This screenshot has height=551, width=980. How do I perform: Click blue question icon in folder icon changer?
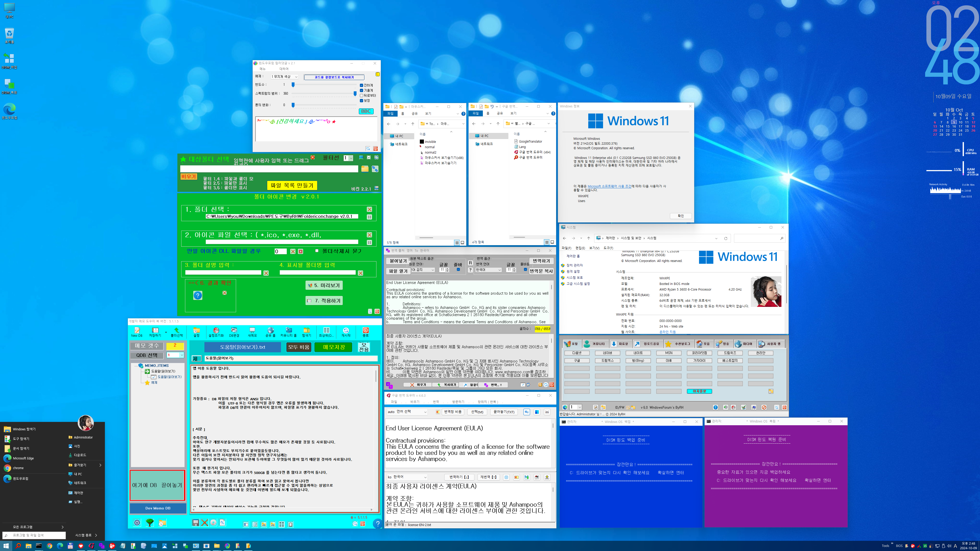(198, 295)
